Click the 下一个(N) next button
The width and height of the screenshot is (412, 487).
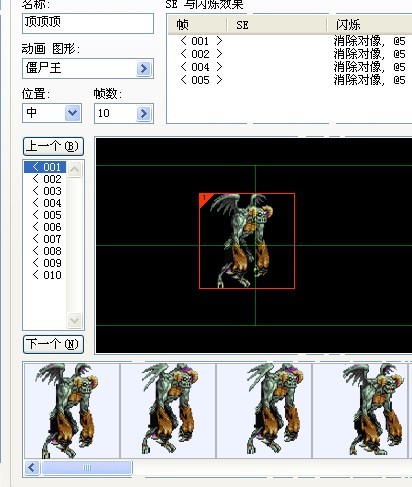(x=53, y=344)
